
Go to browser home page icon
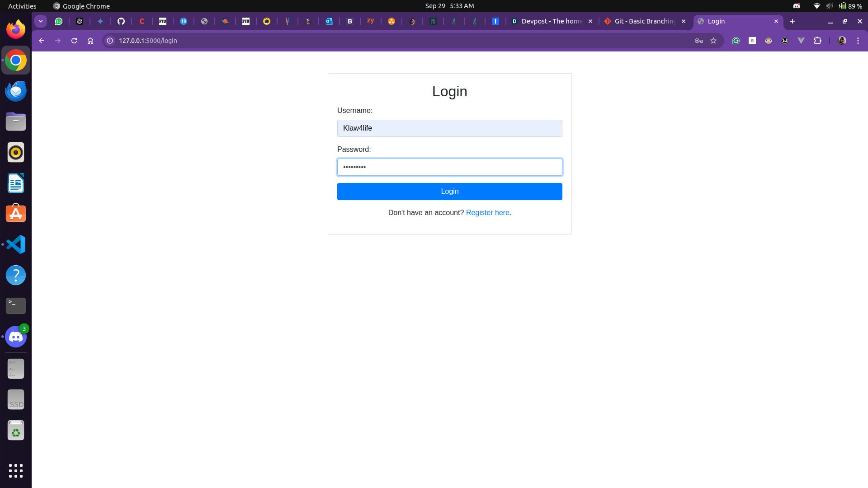tap(90, 41)
